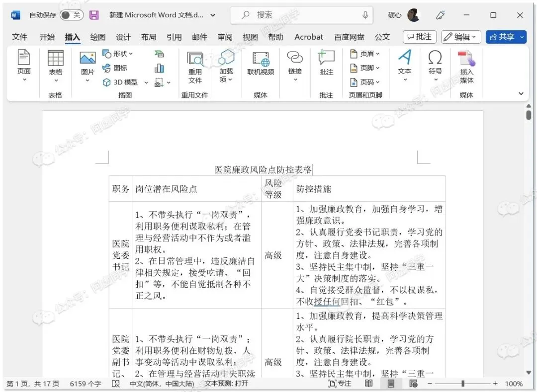Switch to the reading view icon in status bar

pos(368,384)
